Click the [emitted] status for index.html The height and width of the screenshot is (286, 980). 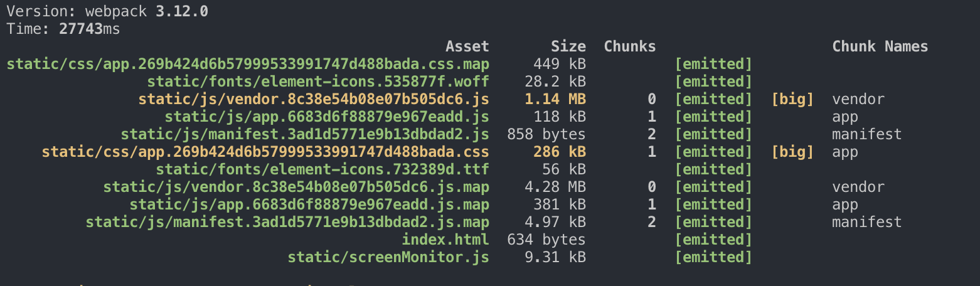pos(713,240)
